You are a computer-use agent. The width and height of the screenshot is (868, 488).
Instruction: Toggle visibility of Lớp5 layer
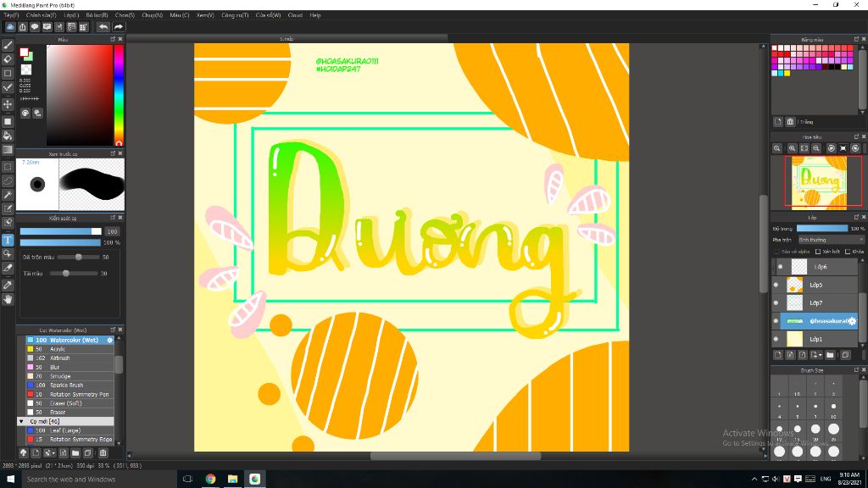tap(776, 285)
